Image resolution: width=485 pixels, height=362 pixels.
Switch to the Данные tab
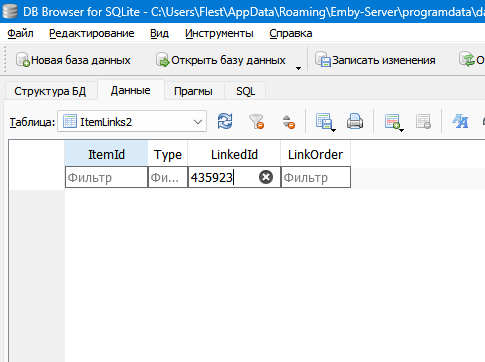click(x=130, y=90)
